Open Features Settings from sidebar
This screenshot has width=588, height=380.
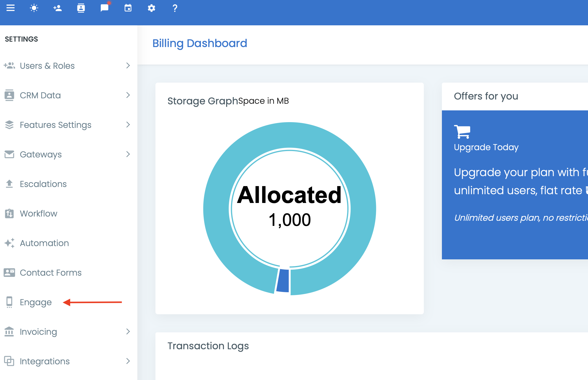point(55,125)
